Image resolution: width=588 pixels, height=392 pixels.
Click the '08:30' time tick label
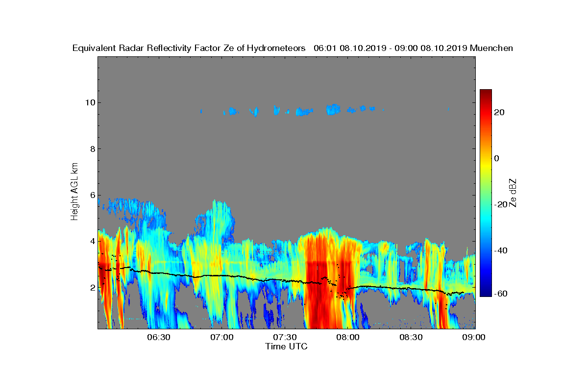411,338
